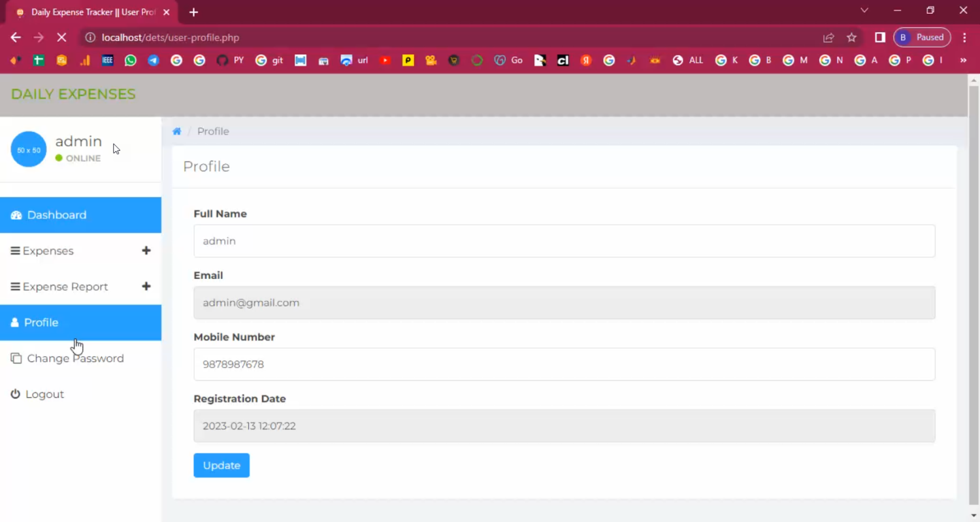Share this page icon

[x=828, y=38]
